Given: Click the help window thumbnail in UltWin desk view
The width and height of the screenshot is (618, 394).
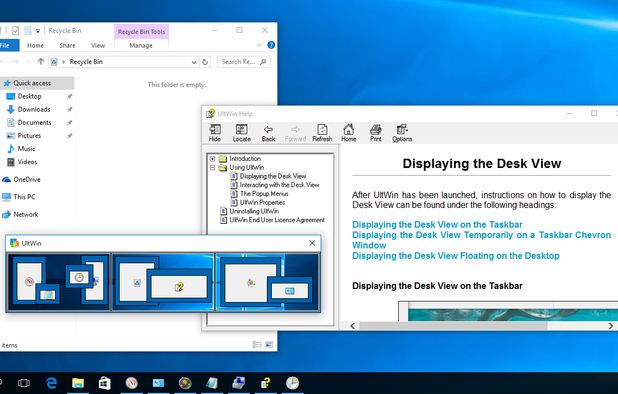Looking at the screenshot, I should (x=179, y=286).
